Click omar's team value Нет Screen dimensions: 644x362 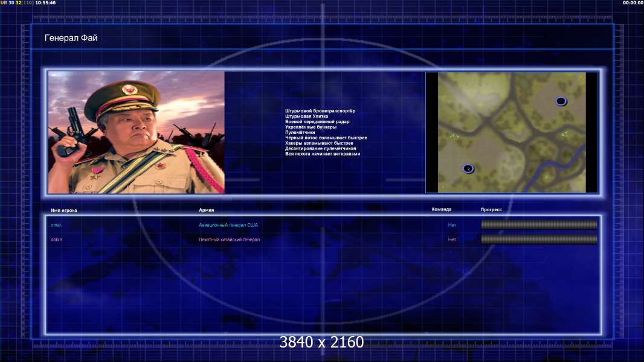tap(452, 225)
